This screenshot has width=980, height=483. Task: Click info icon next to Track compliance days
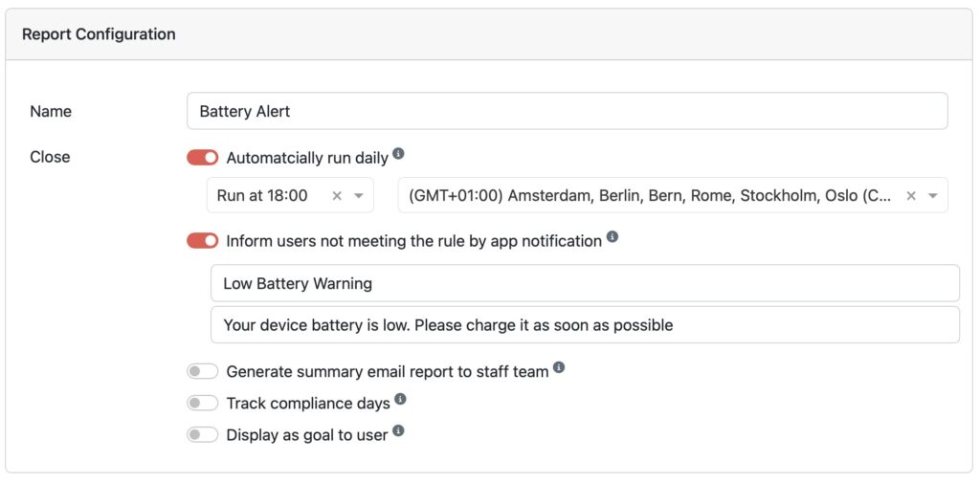[400, 399]
